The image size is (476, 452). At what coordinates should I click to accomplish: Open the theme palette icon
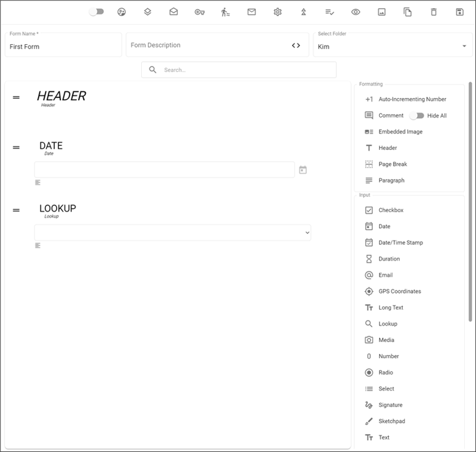click(x=122, y=12)
